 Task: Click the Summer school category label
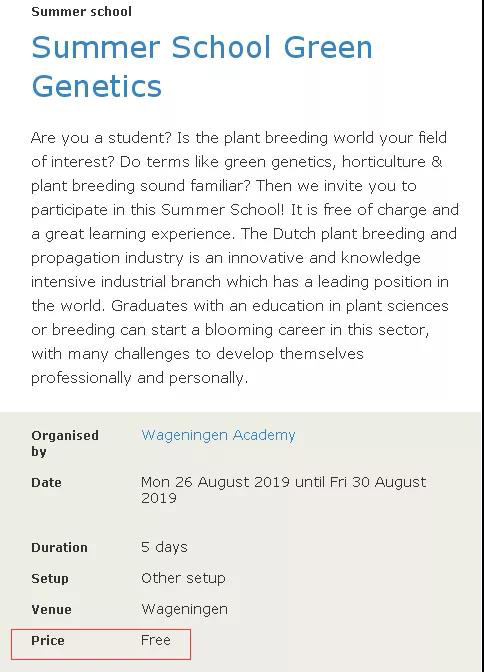[81, 12]
